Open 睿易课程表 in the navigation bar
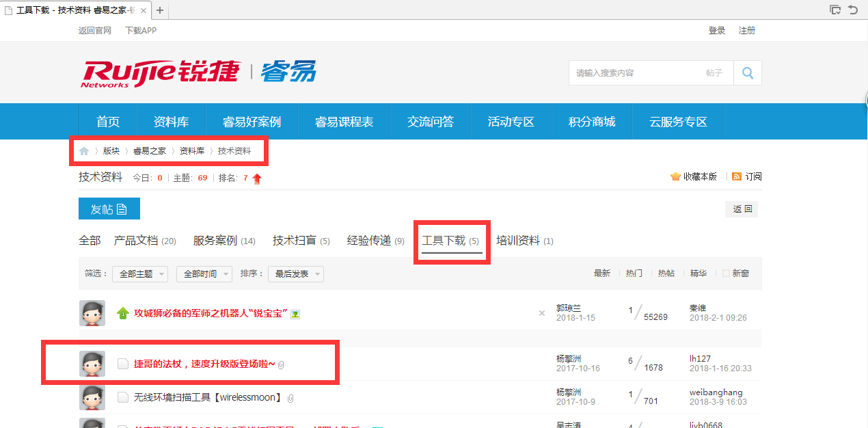The image size is (868, 428). pos(344,122)
